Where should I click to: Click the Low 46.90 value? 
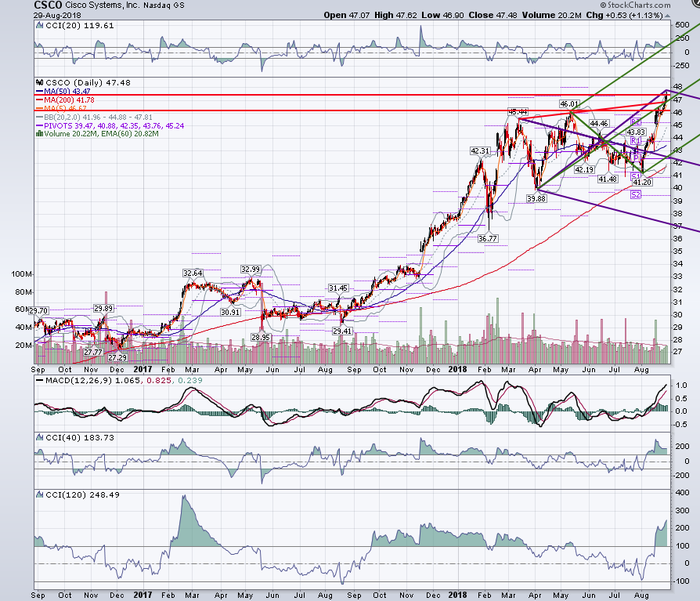coord(443,15)
